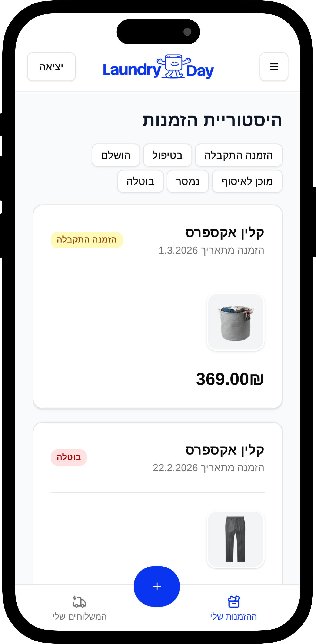Filter by הזמנה התקבלה status chip
The height and width of the screenshot is (644, 316).
click(x=239, y=155)
